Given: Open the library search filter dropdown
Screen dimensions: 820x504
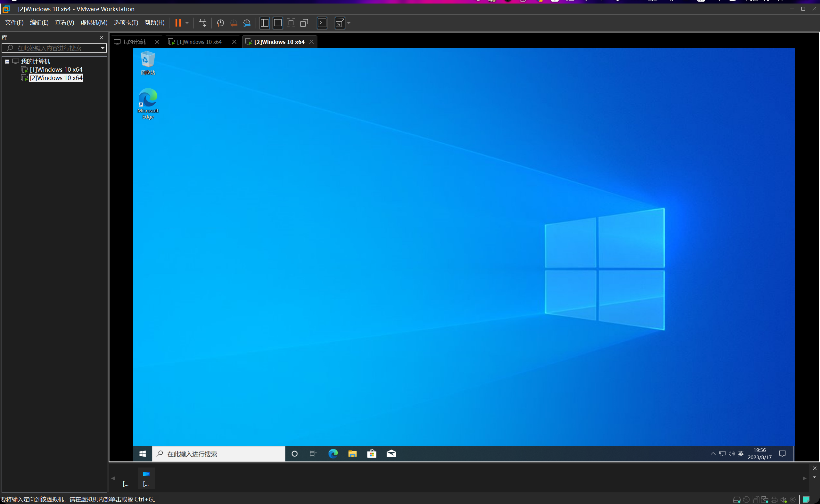Looking at the screenshot, I should 103,48.
